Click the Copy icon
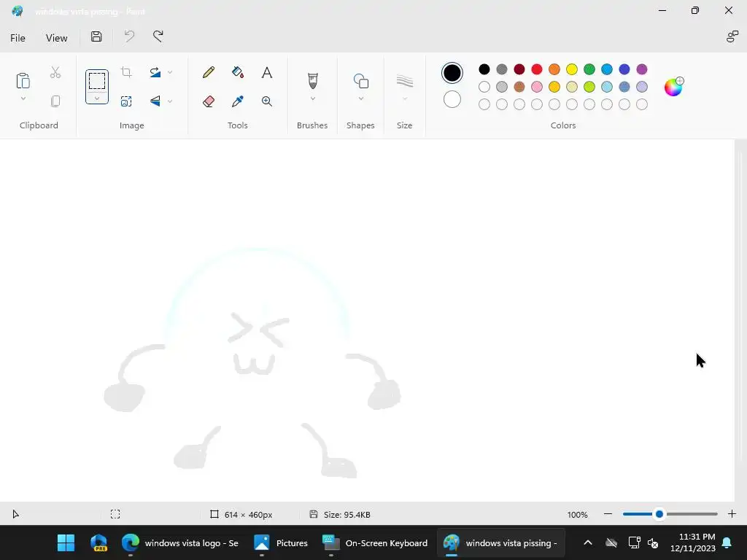The height and width of the screenshot is (560, 747). [55, 101]
